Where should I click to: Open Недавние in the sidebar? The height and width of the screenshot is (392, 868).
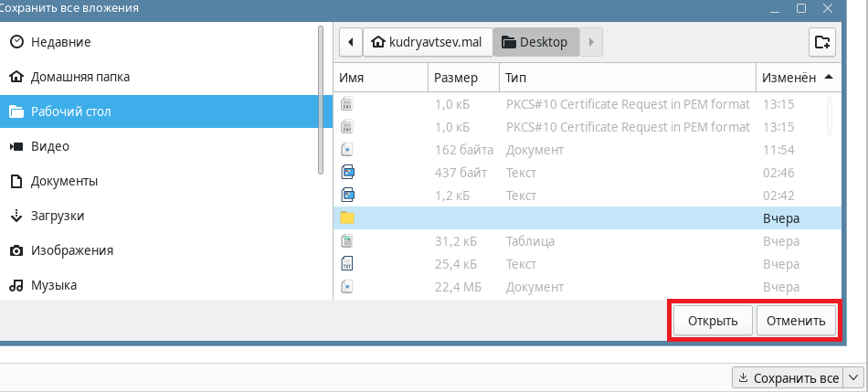click(60, 42)
